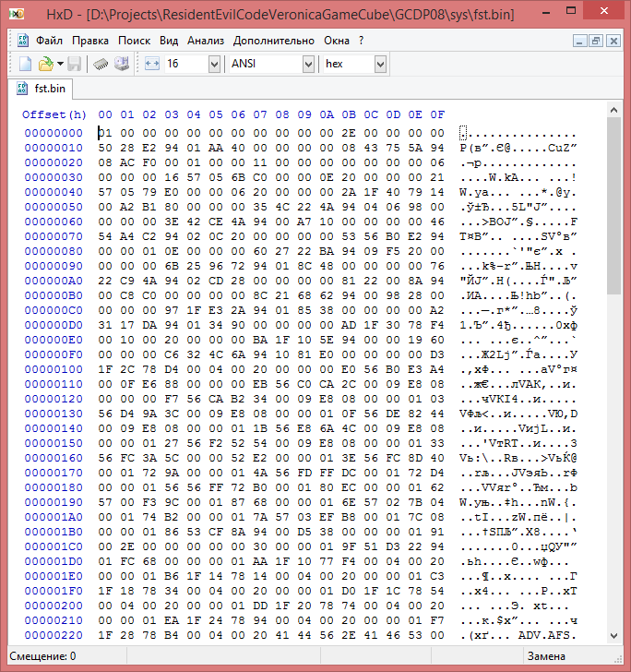Click offset row 00000100
Screen dimensions: 631x672
(x=54, y=369)
